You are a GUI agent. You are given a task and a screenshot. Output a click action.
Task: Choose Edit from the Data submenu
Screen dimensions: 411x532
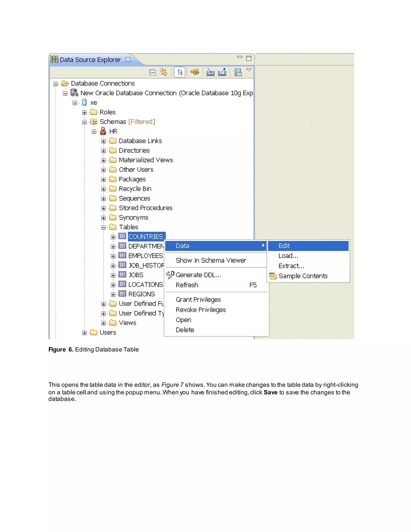coord(308,246)
